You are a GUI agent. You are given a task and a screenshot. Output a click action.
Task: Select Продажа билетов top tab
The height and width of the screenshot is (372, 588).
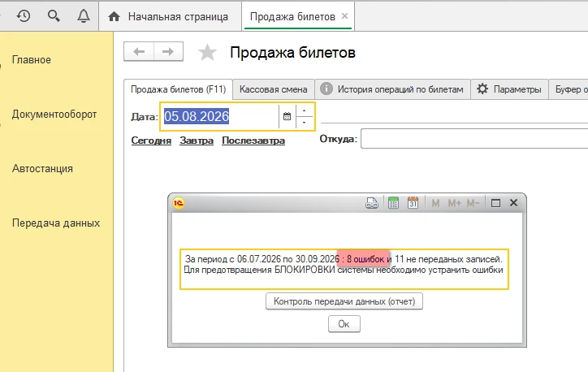[x=298, y=16]
